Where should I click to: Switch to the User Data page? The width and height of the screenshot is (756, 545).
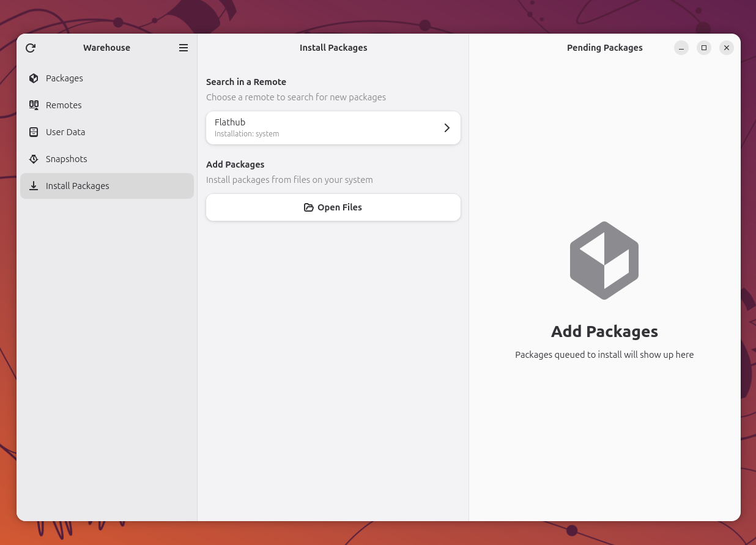click(x=107, y=132)
